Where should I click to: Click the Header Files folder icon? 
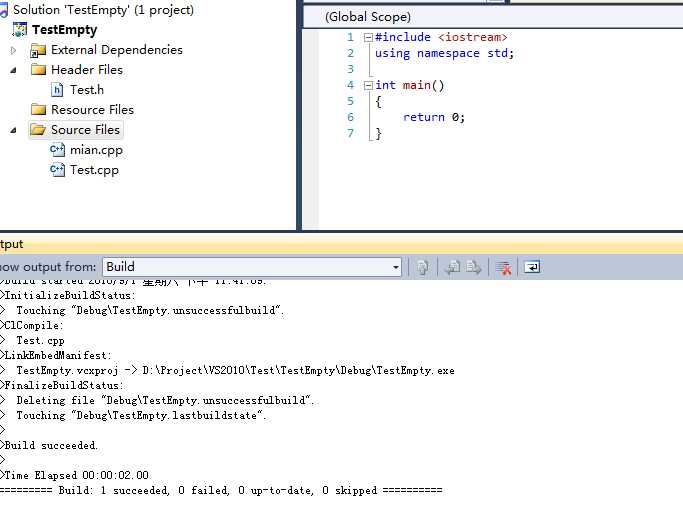[x=38, y=70]
